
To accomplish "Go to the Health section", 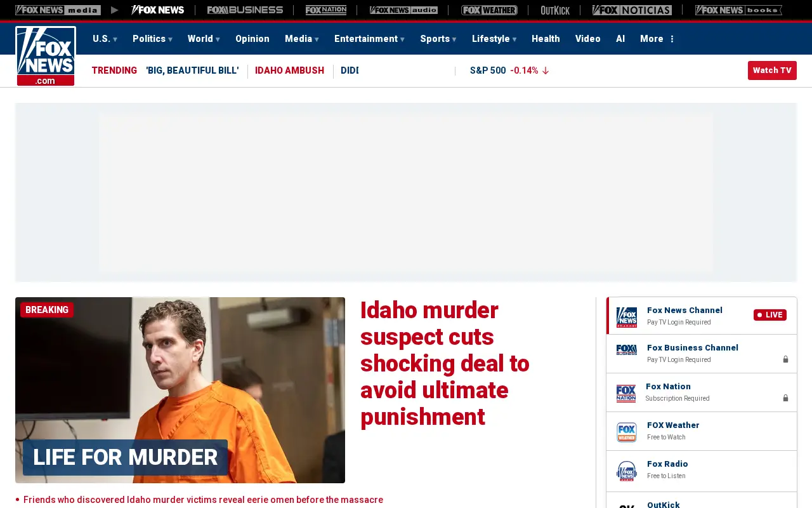I will [x=546, y=39].
